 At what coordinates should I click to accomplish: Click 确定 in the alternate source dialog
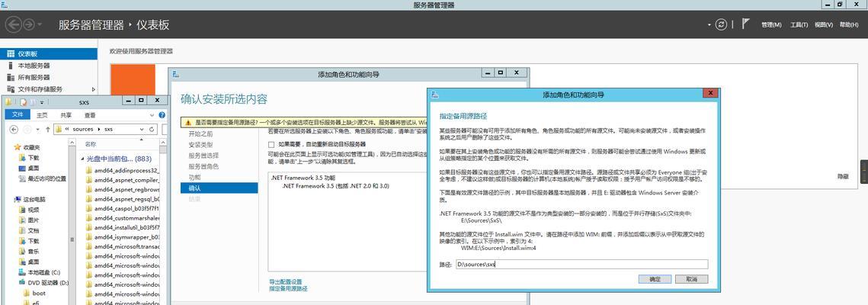(655, 279)
